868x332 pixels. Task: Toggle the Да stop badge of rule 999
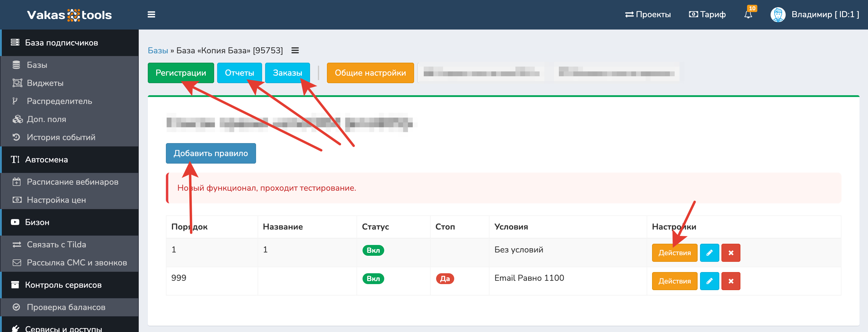click(x=445, y=278)
